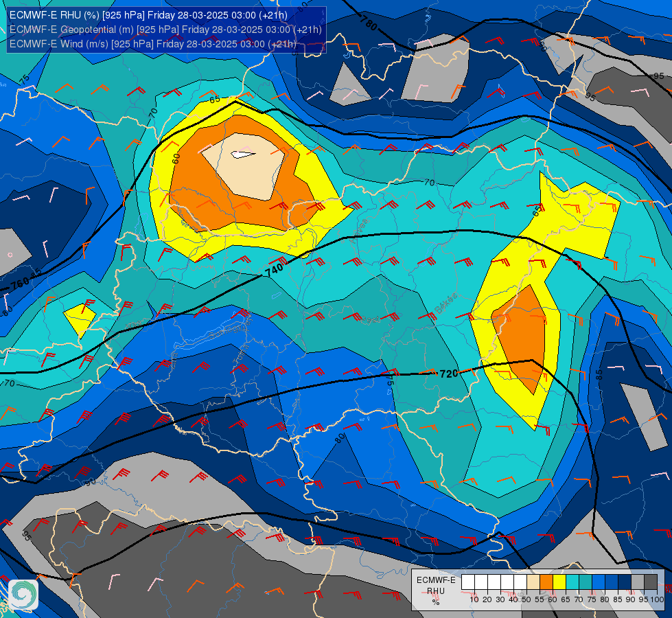The width and height of the screenshot is (672, 618).
Task: Select the navy 85–90 legend swatch
Action: tap(625, 582)
